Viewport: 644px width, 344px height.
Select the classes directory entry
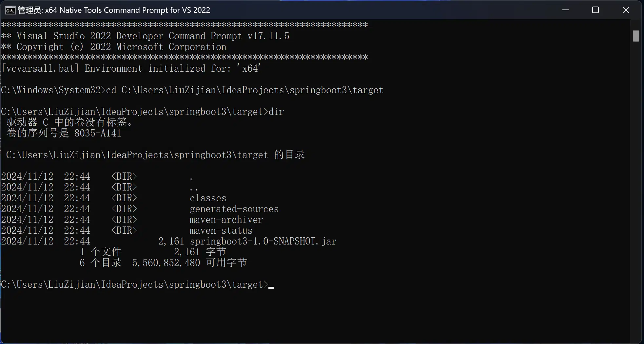point(208,198)
